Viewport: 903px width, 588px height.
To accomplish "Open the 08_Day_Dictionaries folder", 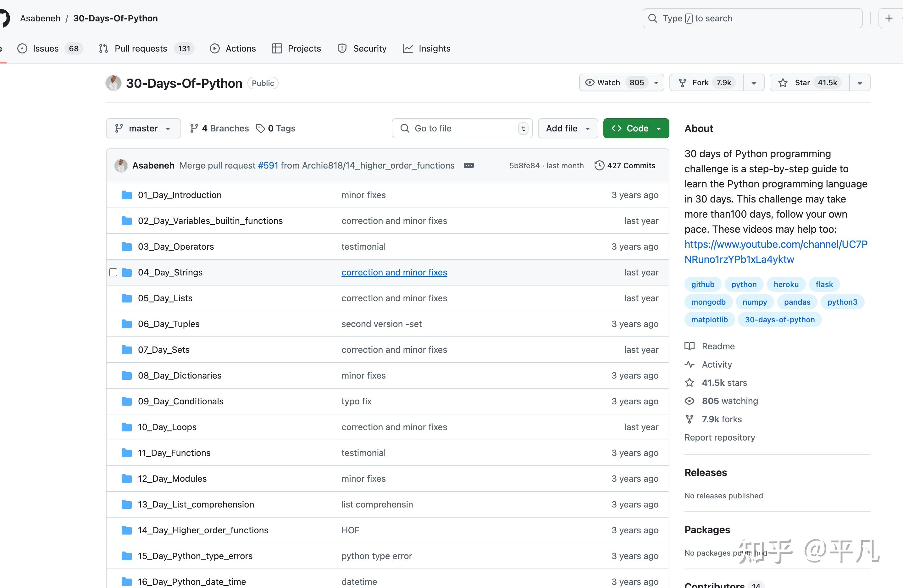I will click(180, 375).
